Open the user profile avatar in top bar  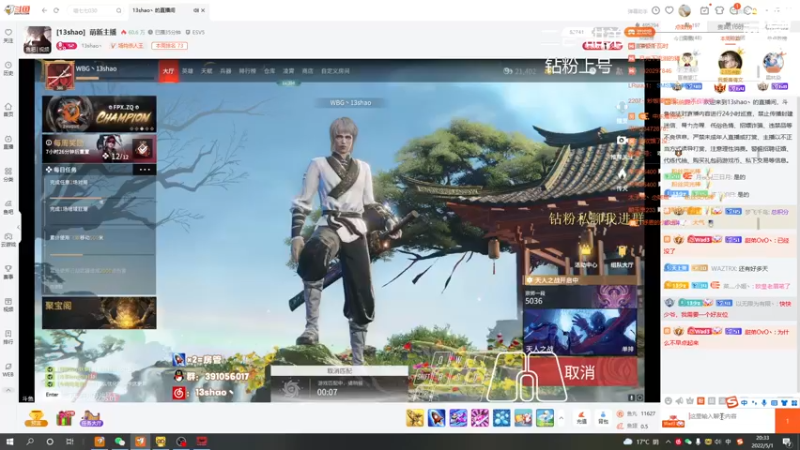tap(684, 10)
